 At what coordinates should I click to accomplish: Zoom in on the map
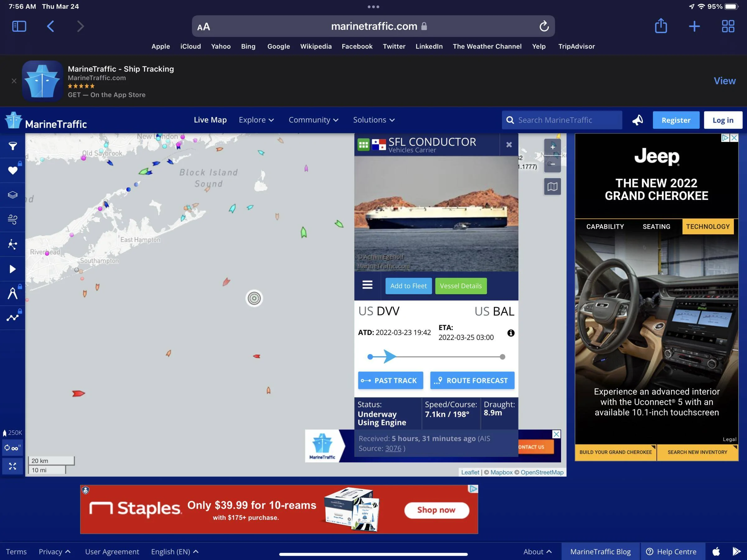pos(552,147)
